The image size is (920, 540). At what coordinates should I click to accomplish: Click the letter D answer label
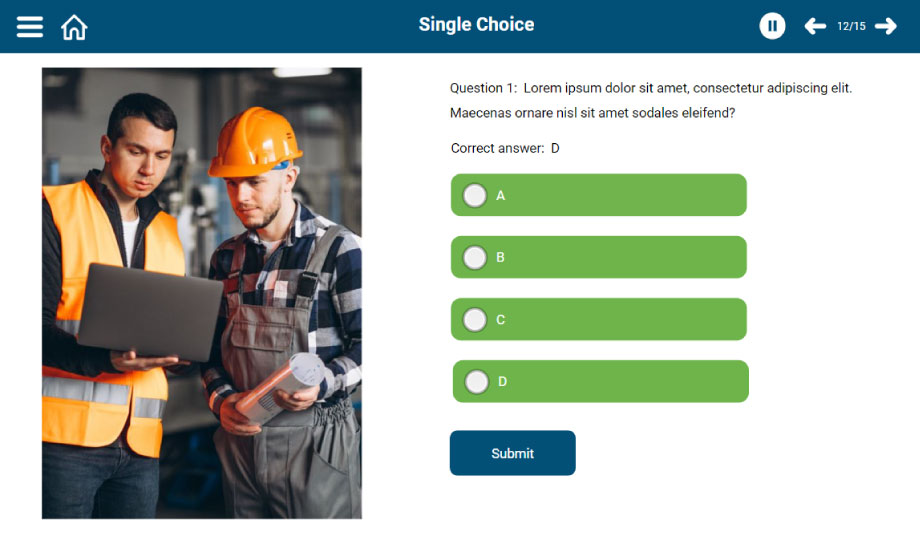click(x=503, y=382)
